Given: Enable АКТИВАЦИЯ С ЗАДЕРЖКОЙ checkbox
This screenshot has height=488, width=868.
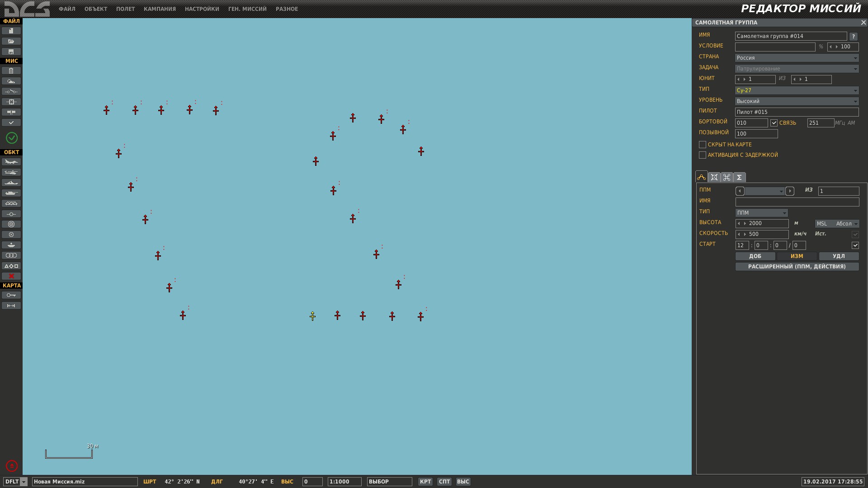Looking at the screenshot, I should [x=703, y=155].
